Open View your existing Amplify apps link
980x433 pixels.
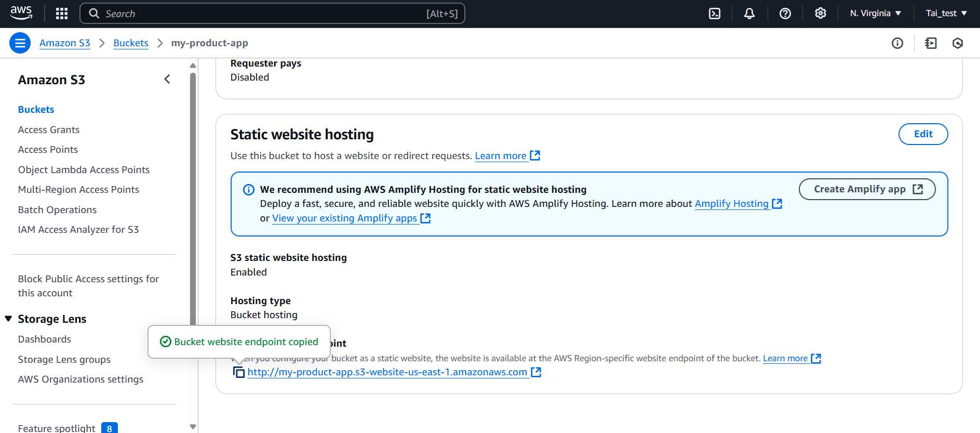[x=351, y=218]
